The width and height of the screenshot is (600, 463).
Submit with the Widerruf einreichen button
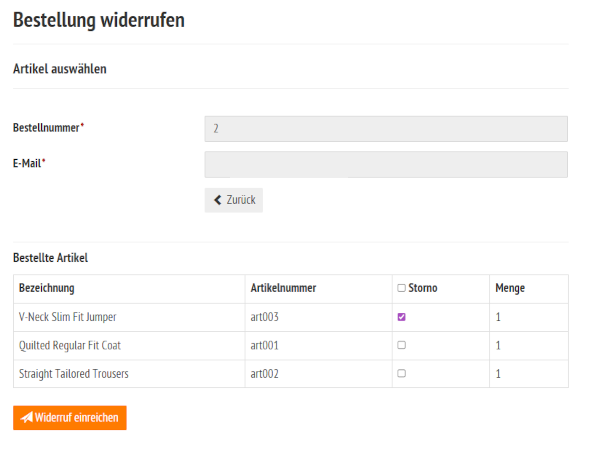pos(70,417)
